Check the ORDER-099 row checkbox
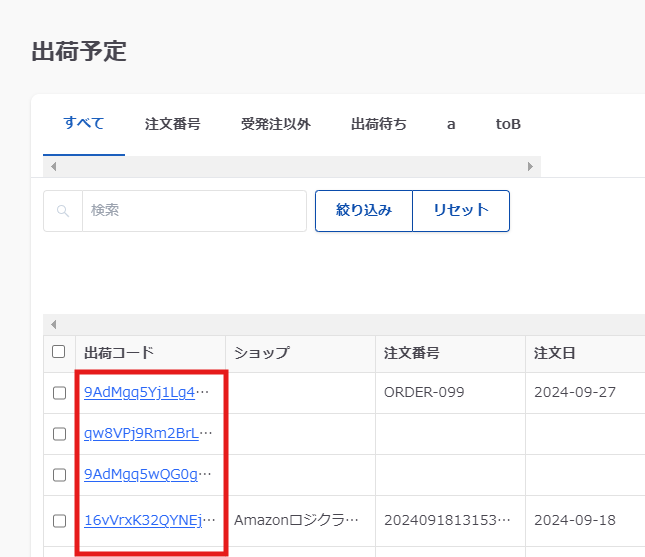 click(x=59, y=393)
